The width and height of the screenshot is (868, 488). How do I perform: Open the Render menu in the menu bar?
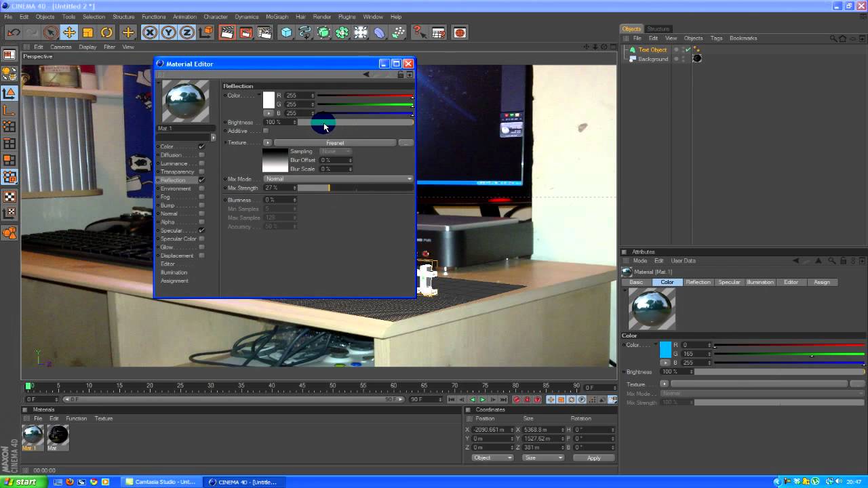coord(322,17)
